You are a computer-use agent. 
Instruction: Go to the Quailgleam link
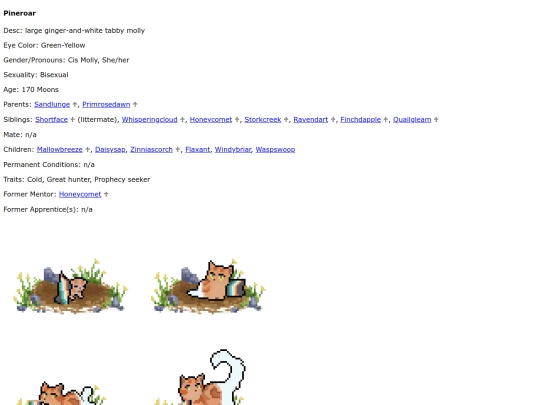click(412, 120)
